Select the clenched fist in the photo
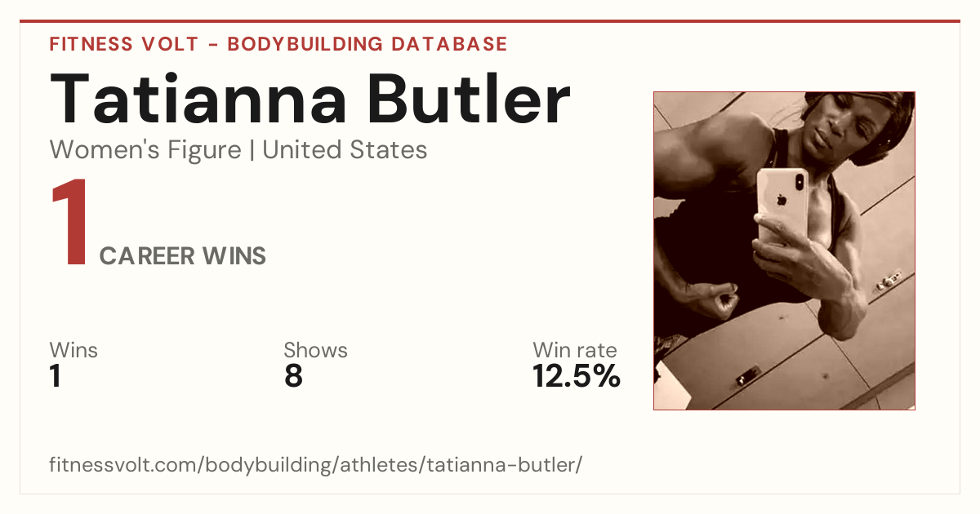Image resolution: width=980 pixels, height=514 pixels. point(723,304)
